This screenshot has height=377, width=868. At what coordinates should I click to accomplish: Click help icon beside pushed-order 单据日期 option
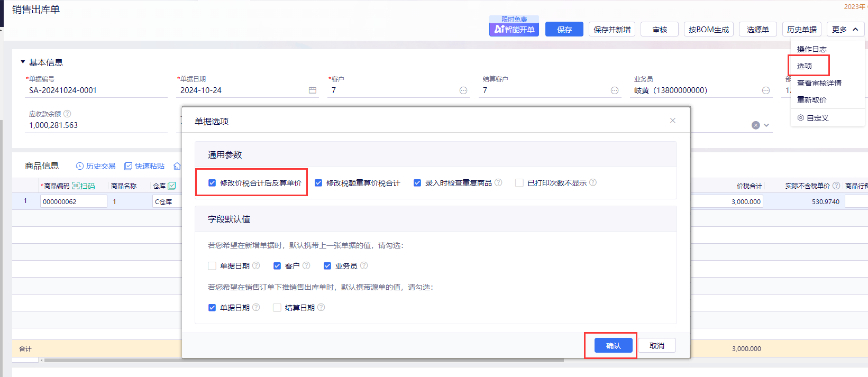tap(256, 307)
